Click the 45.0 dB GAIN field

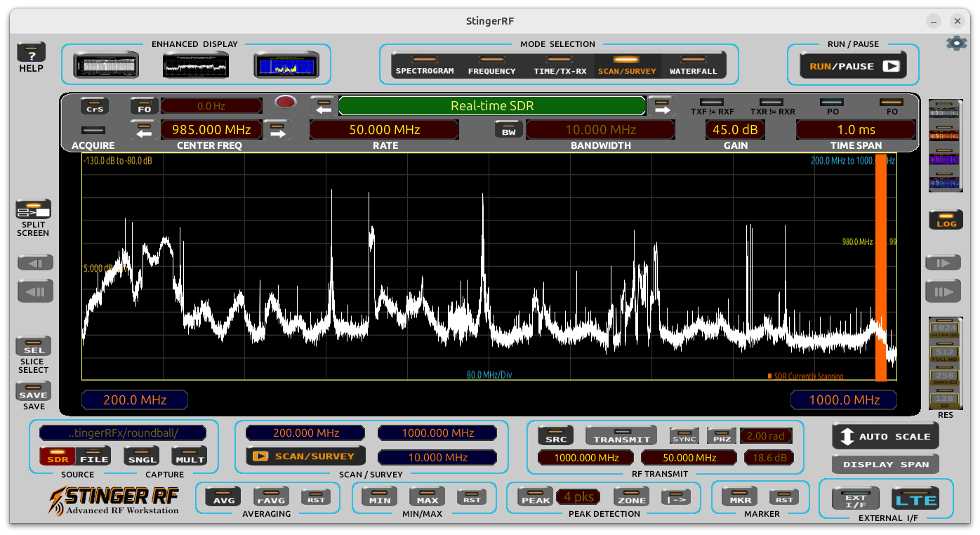pyautogui.click(x=735, y=130)
